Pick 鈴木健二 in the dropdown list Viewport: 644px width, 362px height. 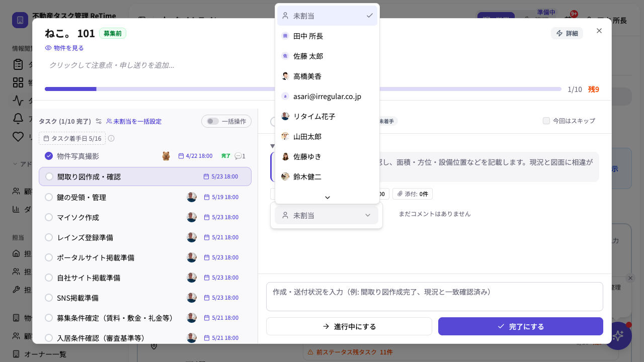tap(327, 176)
